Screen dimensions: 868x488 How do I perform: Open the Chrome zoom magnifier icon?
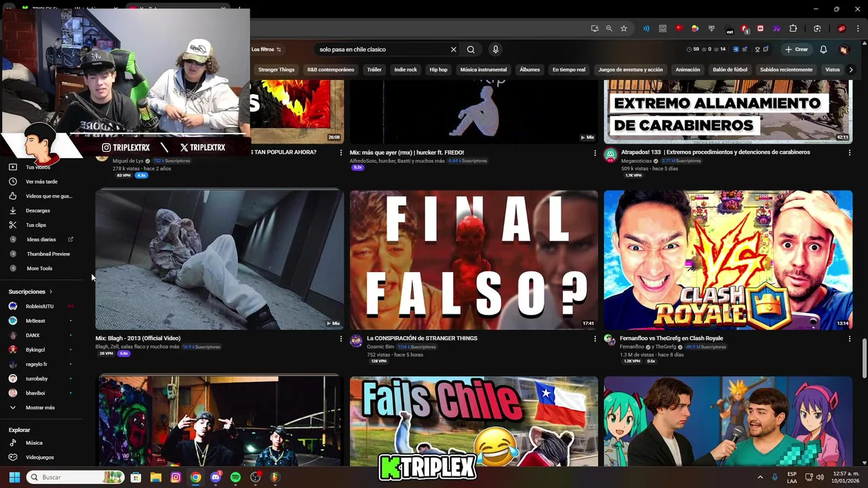click(609, 28)
